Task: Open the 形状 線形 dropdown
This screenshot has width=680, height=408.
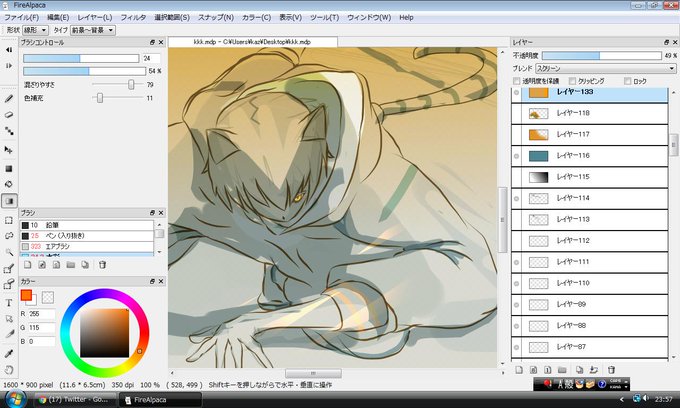Action: pyautogui.click(x=35, y=30)
